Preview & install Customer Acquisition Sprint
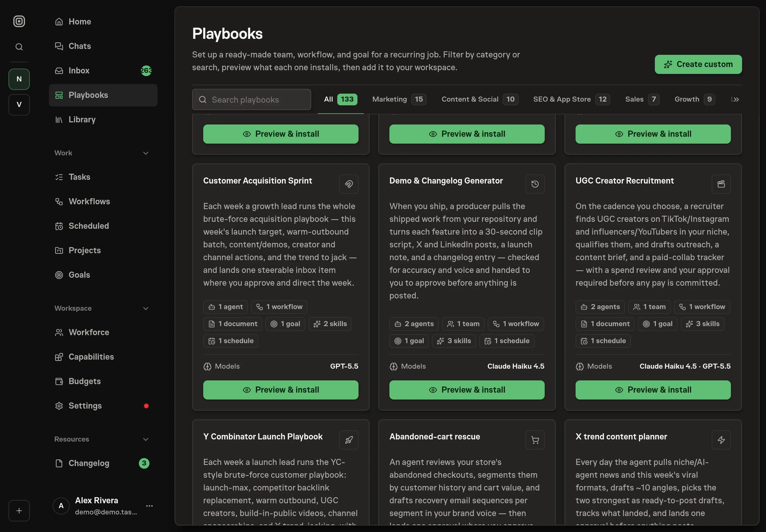This screenshot has height=532, width=766. coord(281,390)
